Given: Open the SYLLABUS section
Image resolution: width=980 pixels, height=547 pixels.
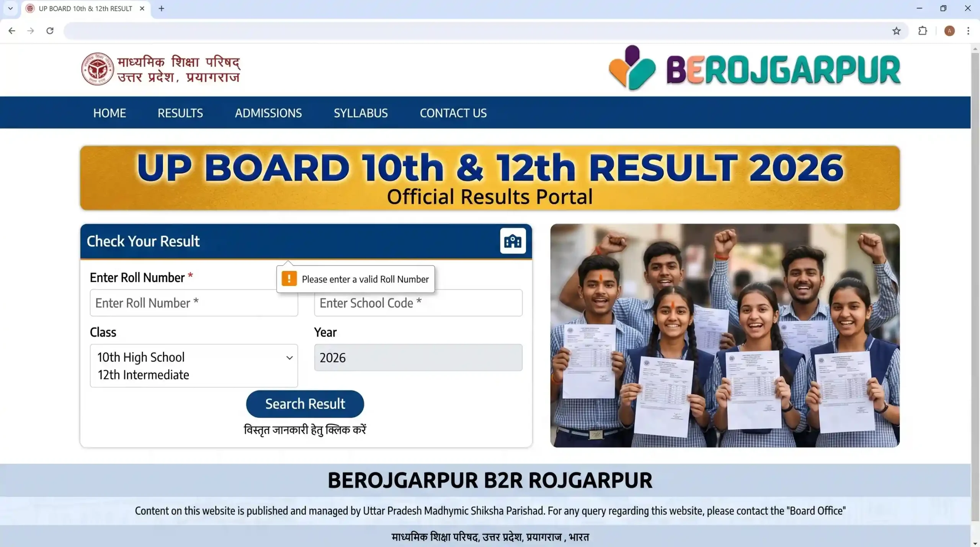Looking at the screenshot, I should pyautogui.click(x=360, y=113).
